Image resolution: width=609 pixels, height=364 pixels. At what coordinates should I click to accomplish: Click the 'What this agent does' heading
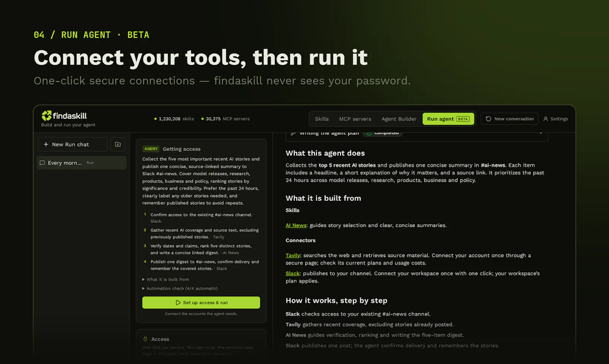tap(325, 153)
